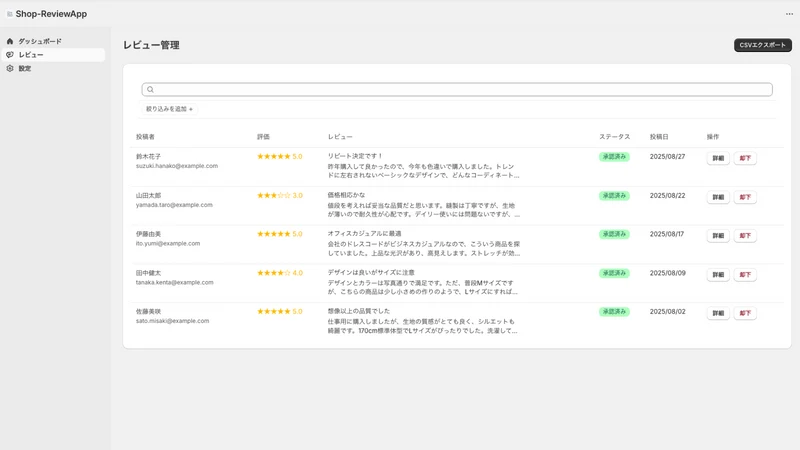Click the ステータス column header
Screen dimensions: 800x450
614,137
